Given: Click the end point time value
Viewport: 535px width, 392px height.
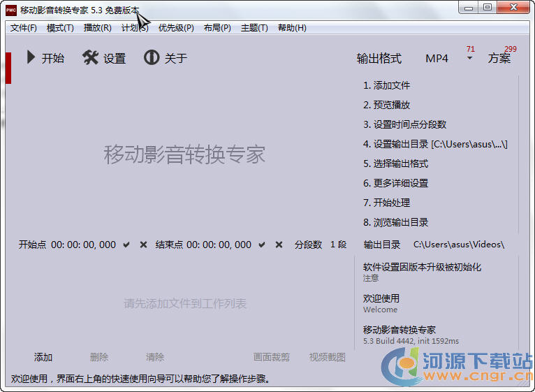Looking at the screenshot, I should pyautogui.click(x=219, y=245).
